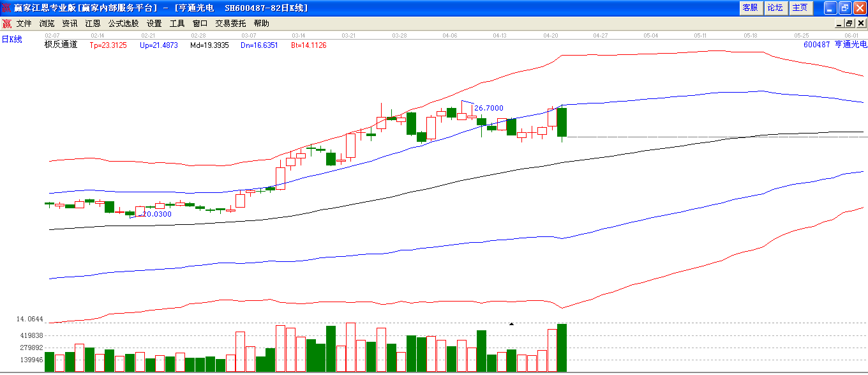Open the 资讯 menu
The height and width of the screenshot is (375, 868).
click(x=70, y=24)
